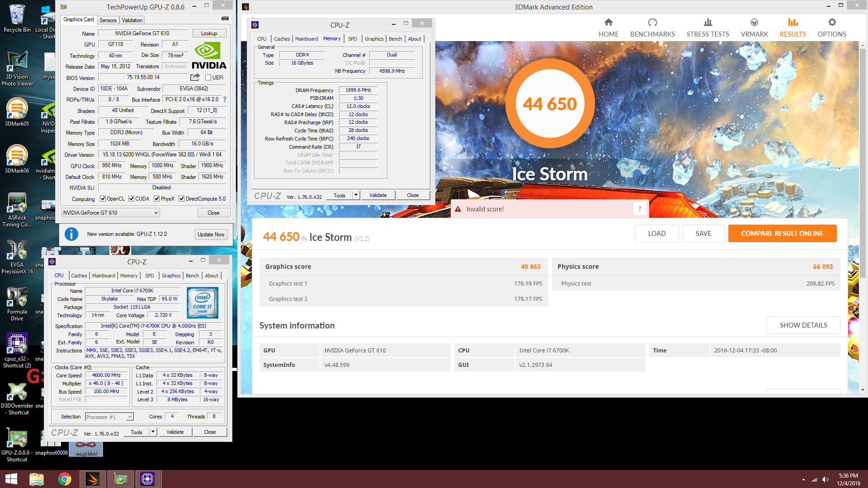This screenshot has width=868, height=488.
Task: Click the Lookup button in GPU-Z
Action: [209, 33]
